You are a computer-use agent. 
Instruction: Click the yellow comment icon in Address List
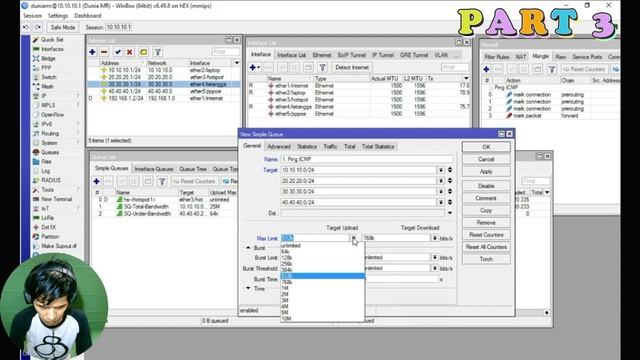tap(143, 52)
